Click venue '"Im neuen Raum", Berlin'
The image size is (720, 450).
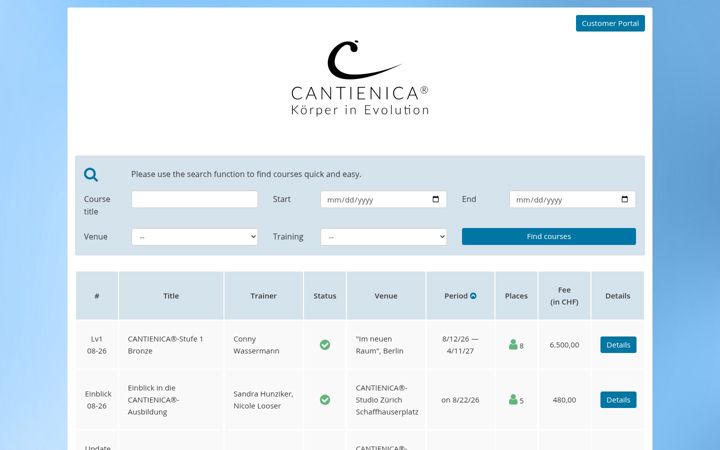tap(379, 345)
